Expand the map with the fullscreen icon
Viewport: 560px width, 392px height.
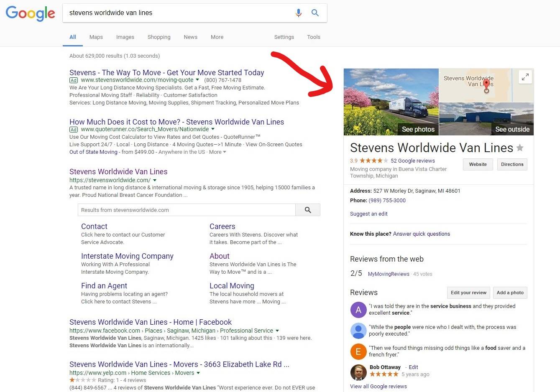coord(525,77)
